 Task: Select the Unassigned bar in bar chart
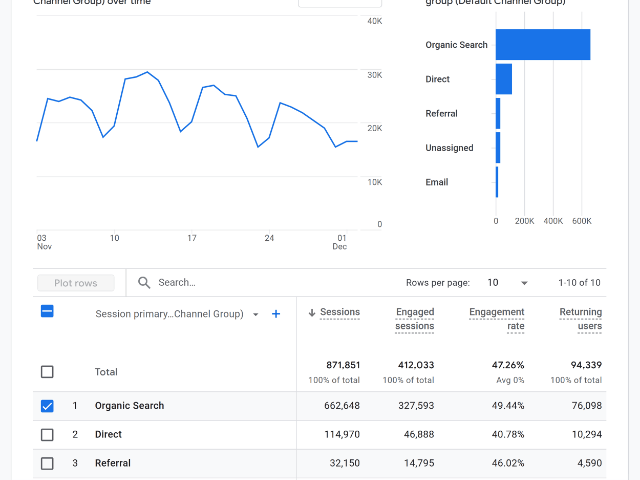[x=498, y=148]
